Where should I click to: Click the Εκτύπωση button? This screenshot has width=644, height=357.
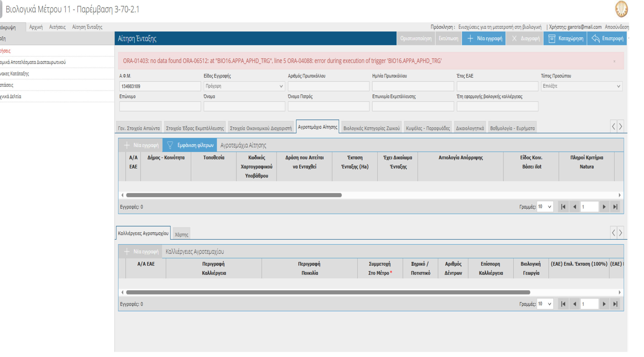[x=448, y=39]
